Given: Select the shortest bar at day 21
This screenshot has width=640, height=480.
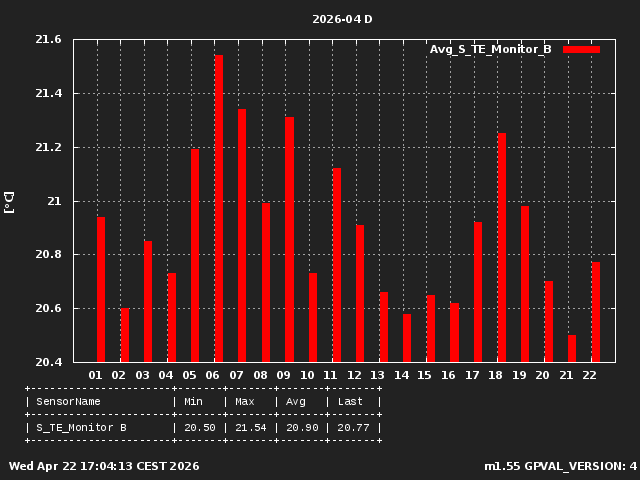Looking at the screenshot, I should click(572, 348).
